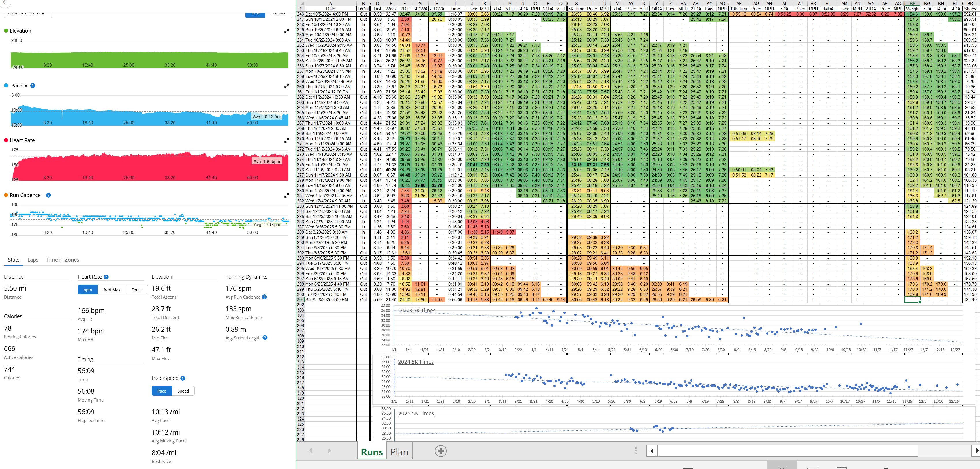Select cell Sat 6/28/2025 4:00 PM
Screen dimensions: 980x469
[331, 300]
